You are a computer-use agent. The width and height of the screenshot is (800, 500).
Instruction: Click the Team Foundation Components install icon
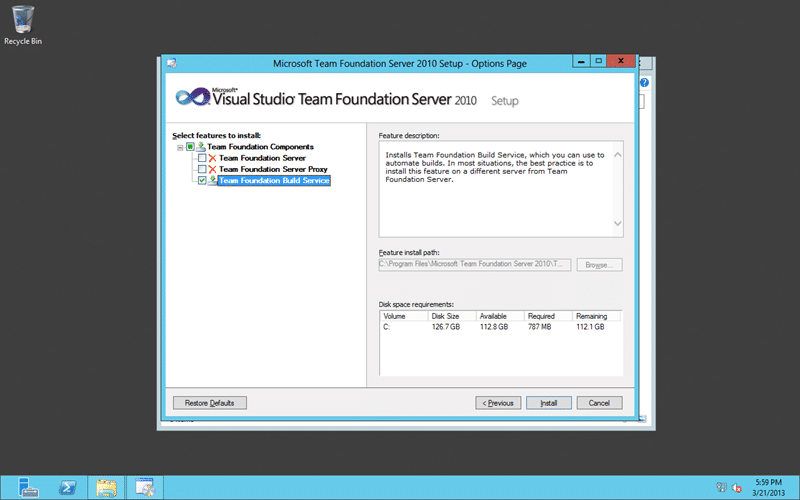pyautogui.click(x=201, y=147)
